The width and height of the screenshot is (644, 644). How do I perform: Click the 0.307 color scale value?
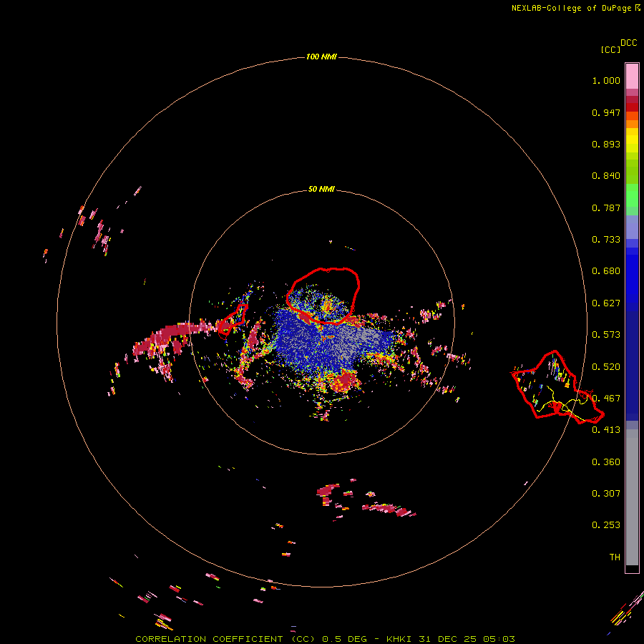point(606,494)
